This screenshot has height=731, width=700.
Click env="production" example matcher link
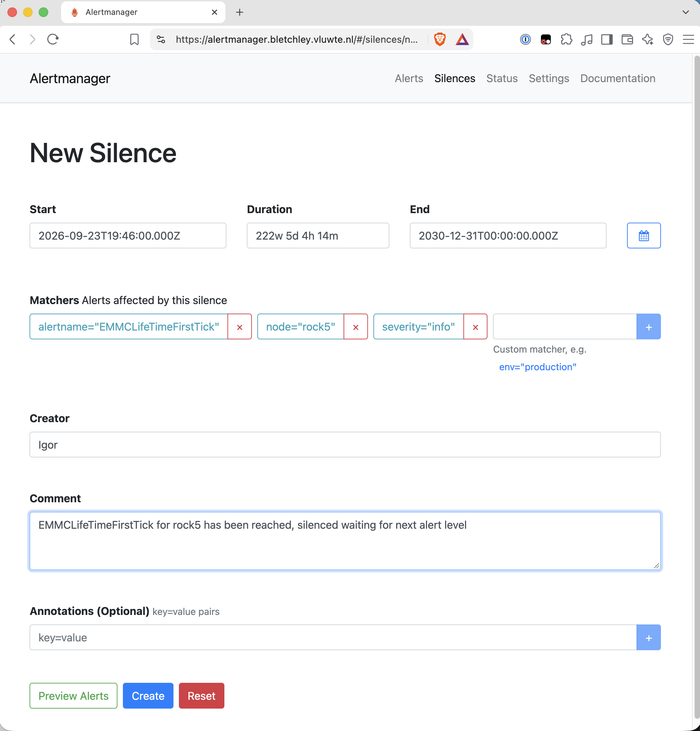[x=537, y=367]
